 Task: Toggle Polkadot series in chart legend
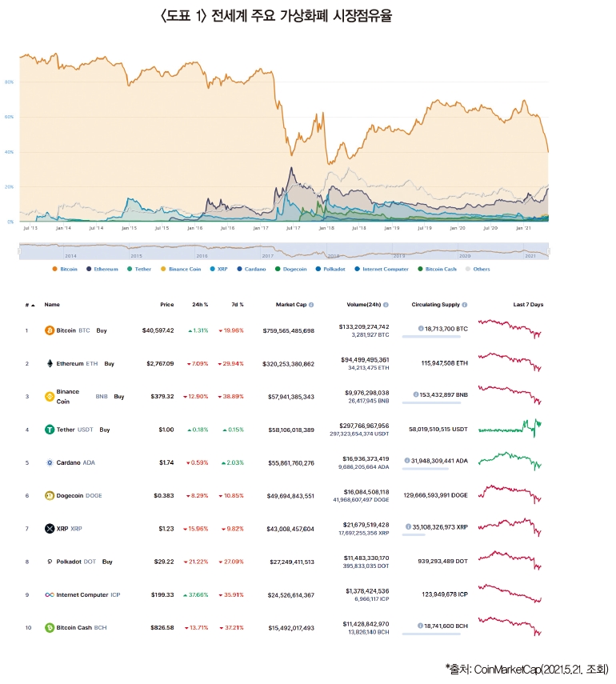pos(330,269)
